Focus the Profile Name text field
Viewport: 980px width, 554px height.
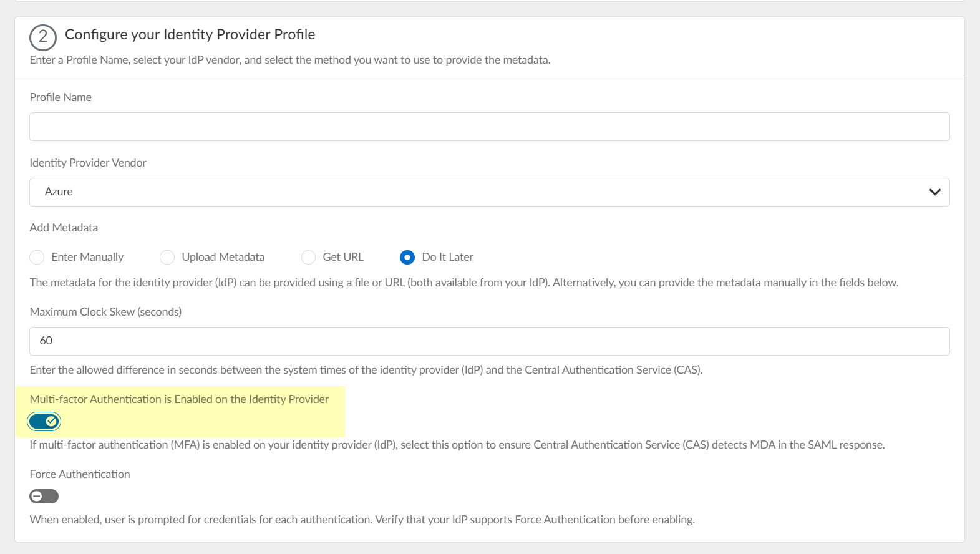click(x=489, y=127)
